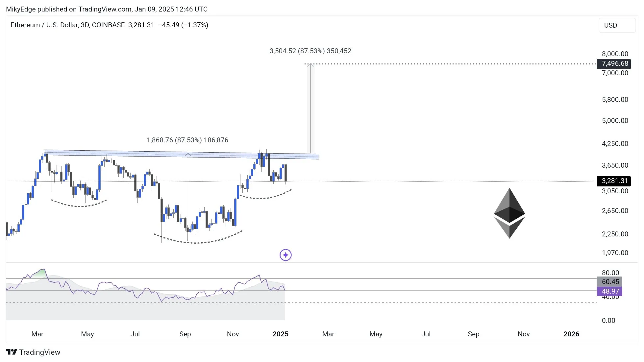Image resolution: width=644 pixels, height=362 pixels.
Task: Click the green overbought RSI peak area
Action: coord(40,273)
